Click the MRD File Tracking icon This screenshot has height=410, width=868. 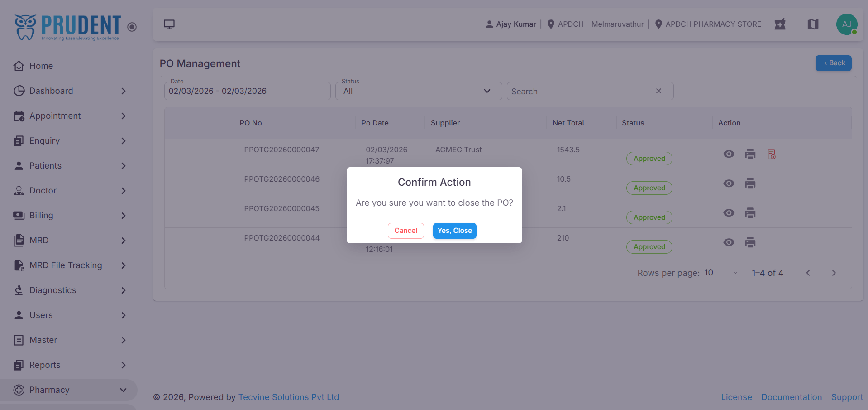[19, 265]
